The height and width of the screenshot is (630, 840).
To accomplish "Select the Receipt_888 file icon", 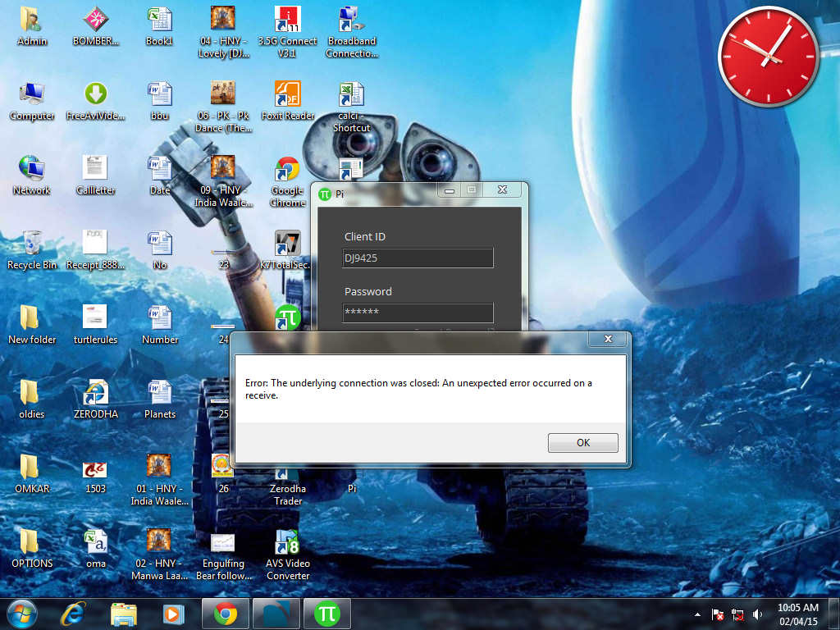I will pos(96,250).
